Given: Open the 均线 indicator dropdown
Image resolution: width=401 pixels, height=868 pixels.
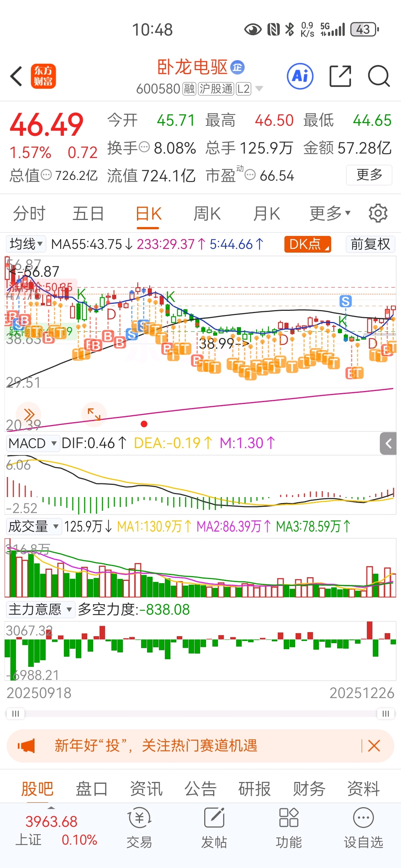Looking at the screenshot, I should tap(26, 244).
